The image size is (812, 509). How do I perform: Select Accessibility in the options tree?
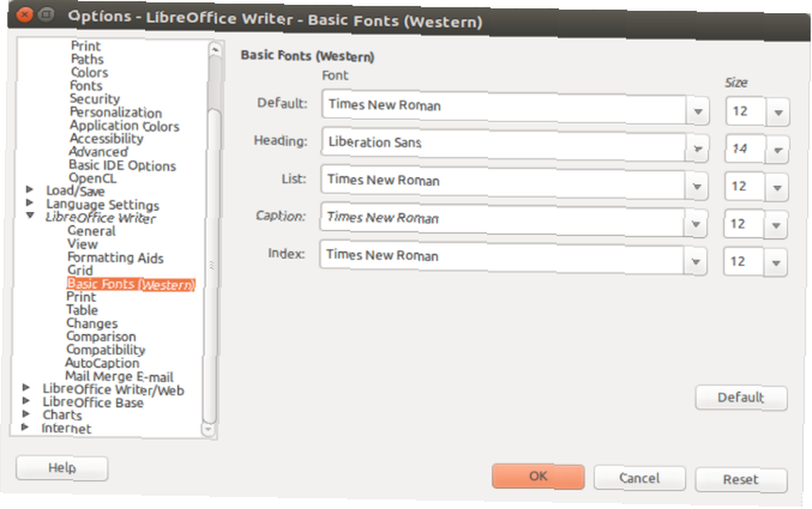click(106, 139)
